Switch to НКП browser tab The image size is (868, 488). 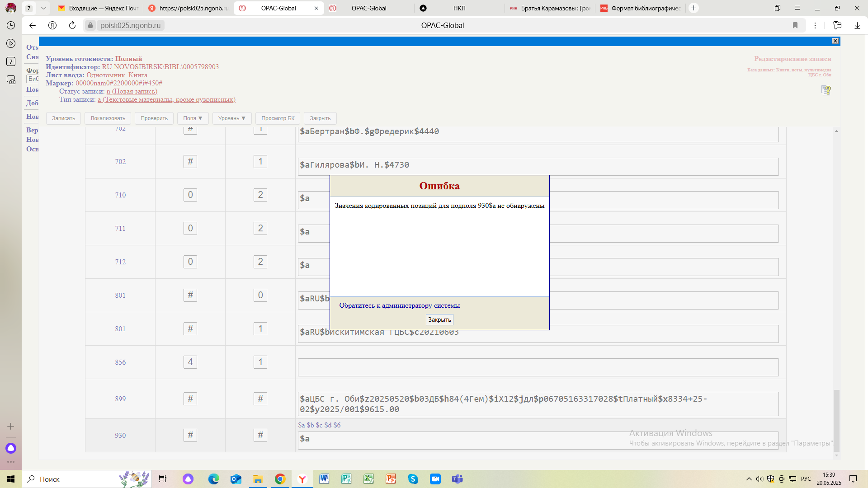pos(459,8)
